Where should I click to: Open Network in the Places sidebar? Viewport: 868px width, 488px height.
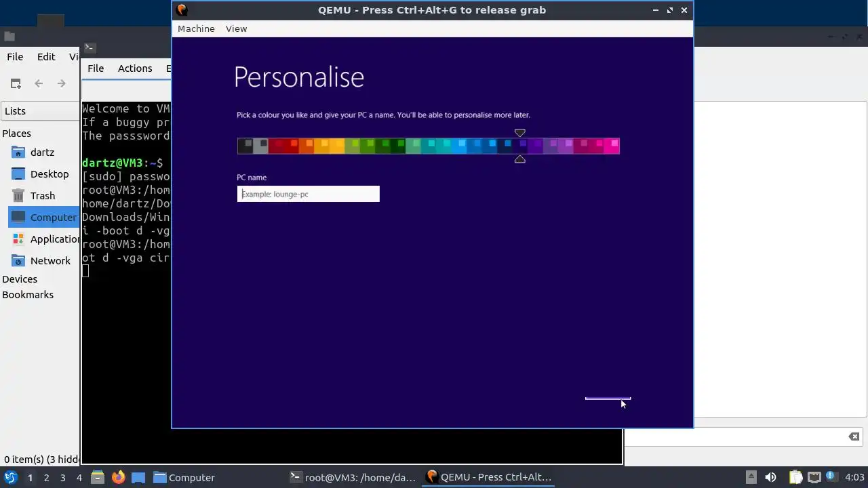click(50, 261)
